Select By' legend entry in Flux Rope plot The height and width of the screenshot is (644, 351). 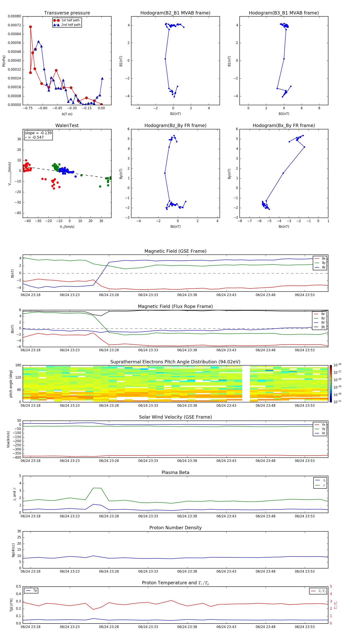coord(320,318)
